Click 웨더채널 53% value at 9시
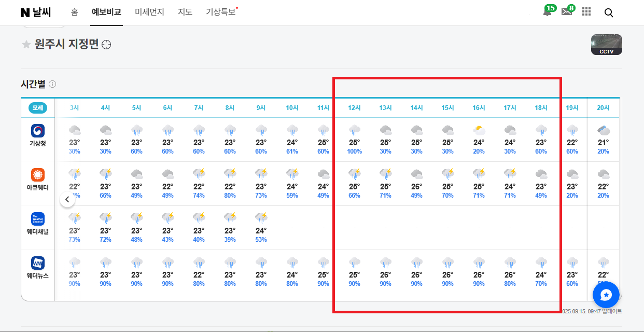Screen dimensions: 644x332 tap(261, 240)
